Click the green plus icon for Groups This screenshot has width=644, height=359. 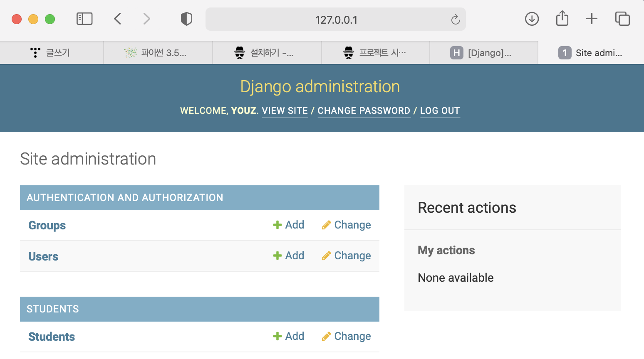tap(277, 225)
